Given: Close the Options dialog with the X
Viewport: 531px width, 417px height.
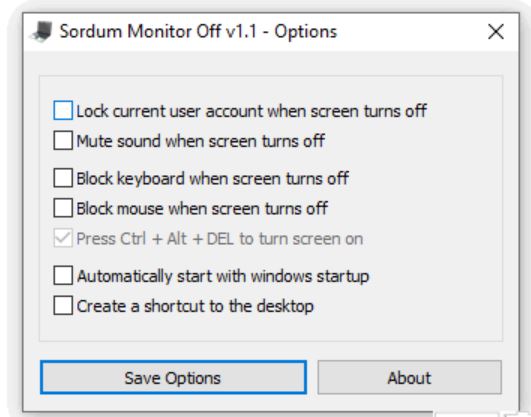Looking at the screenshot, I should [496, 32].
